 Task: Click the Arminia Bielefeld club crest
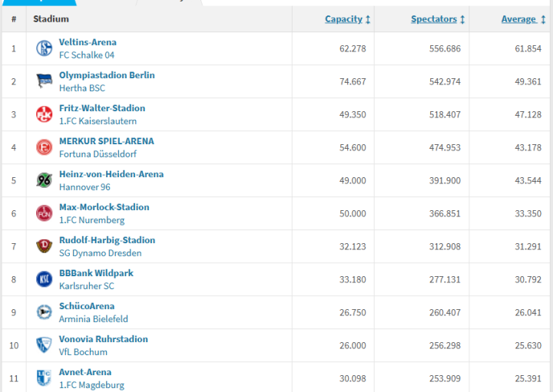[44, 312]
